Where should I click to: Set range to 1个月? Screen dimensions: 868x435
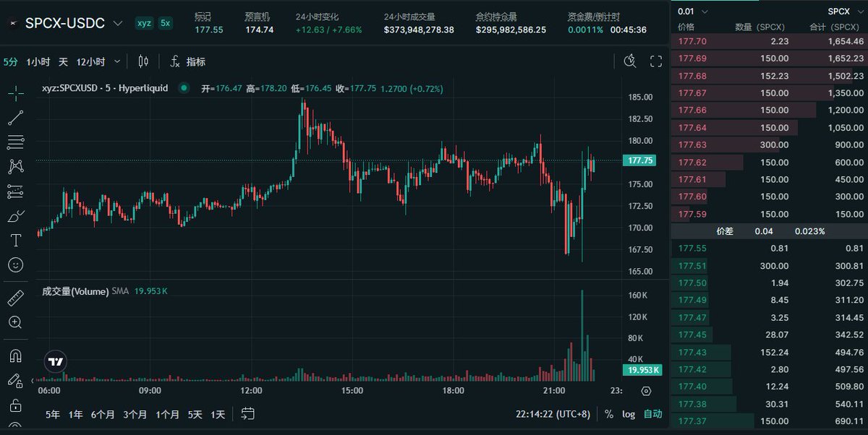[167, 414]
